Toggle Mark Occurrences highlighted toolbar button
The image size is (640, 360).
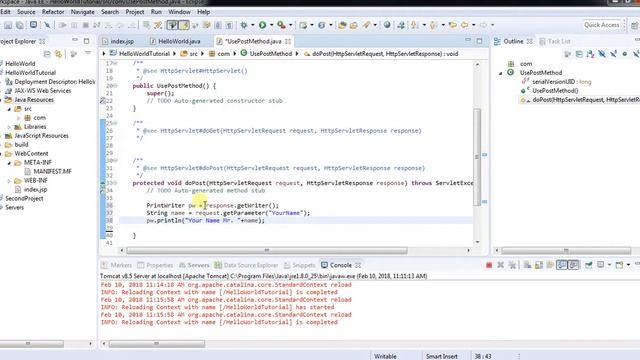click(184, 25)
